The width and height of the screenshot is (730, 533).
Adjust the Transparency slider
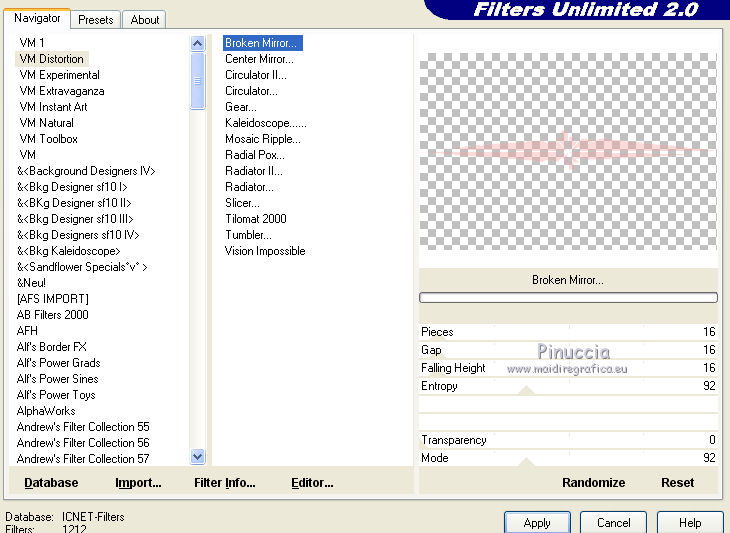[568, 440]
